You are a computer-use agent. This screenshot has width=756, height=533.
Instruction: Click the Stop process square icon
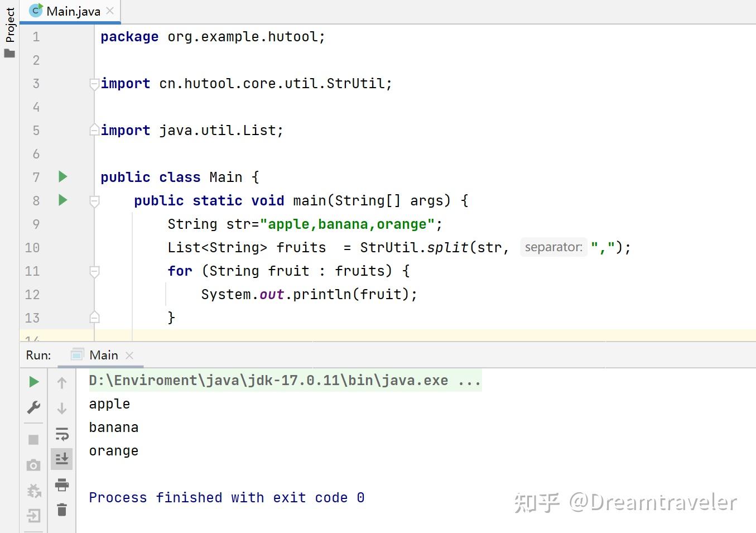click(x=33, y=440)
